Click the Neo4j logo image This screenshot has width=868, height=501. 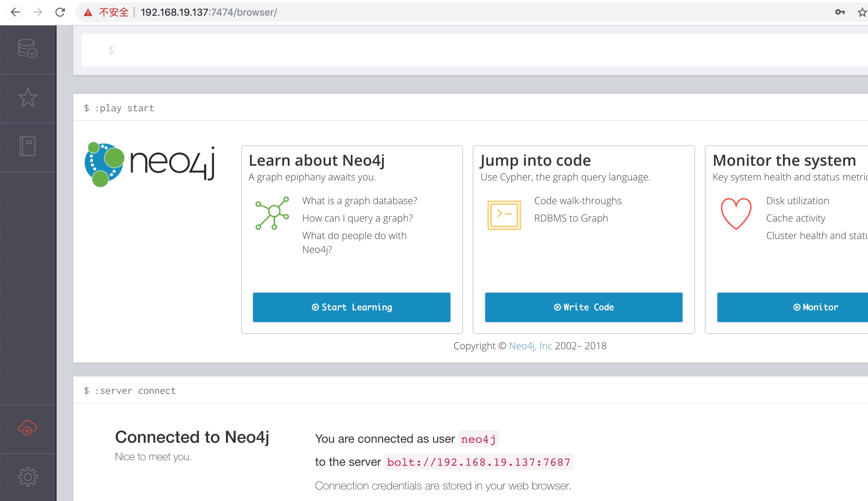pyautogui.click(x=150, y=164)
